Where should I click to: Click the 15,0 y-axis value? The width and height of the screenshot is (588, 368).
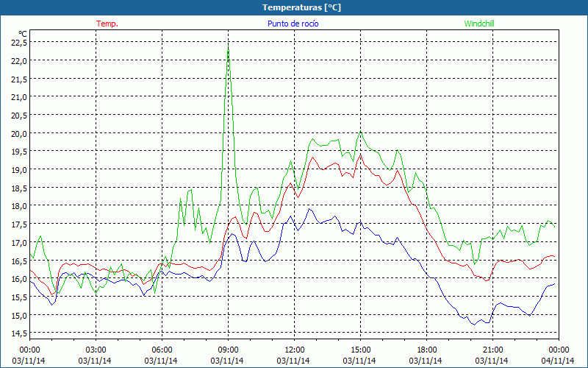coord(19,315)
